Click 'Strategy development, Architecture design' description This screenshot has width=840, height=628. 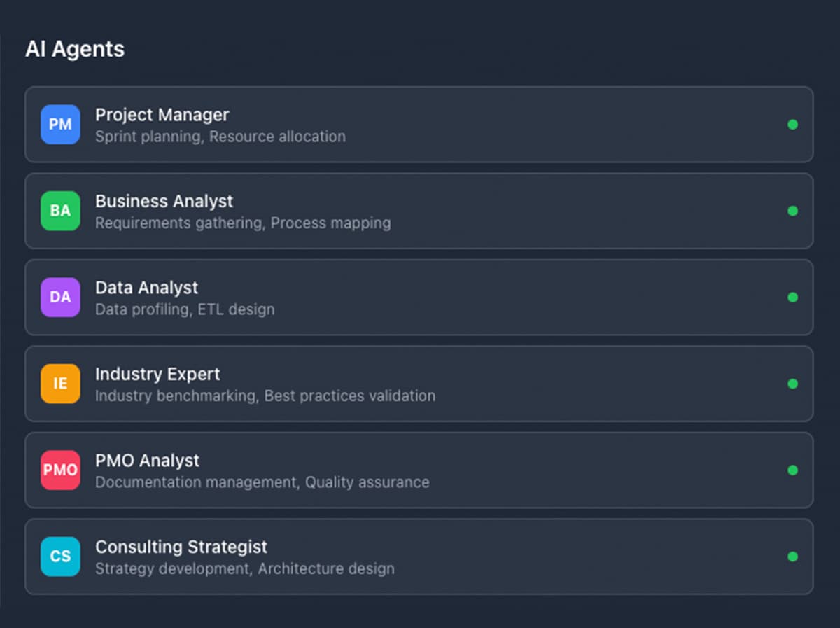[245, 569]
